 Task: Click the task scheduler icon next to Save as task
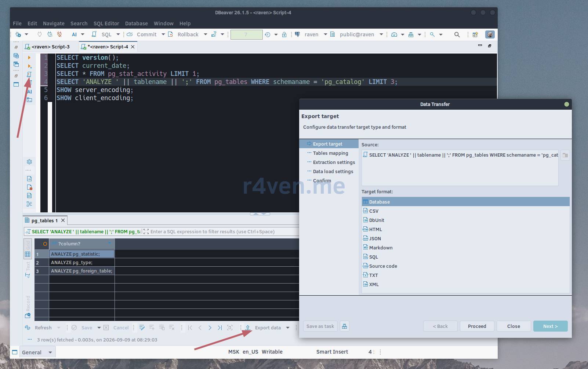coord(344,326)
